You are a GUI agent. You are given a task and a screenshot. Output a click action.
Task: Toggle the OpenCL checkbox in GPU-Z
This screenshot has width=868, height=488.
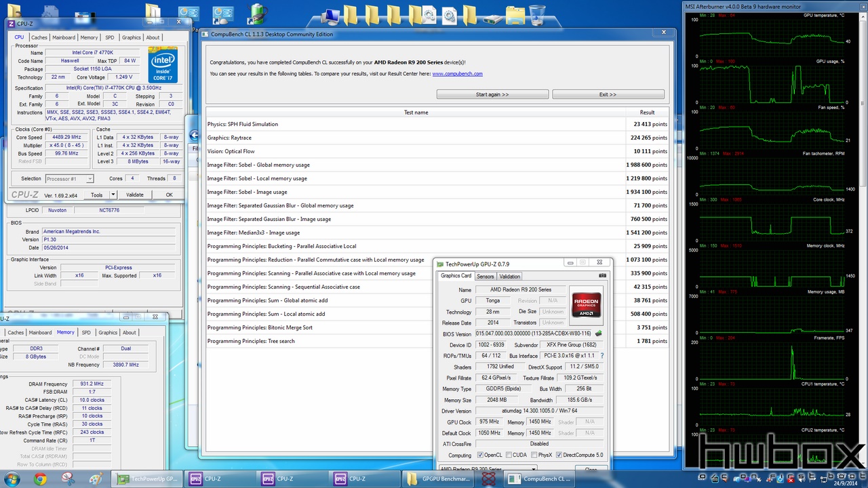click(x=480, y=455)
